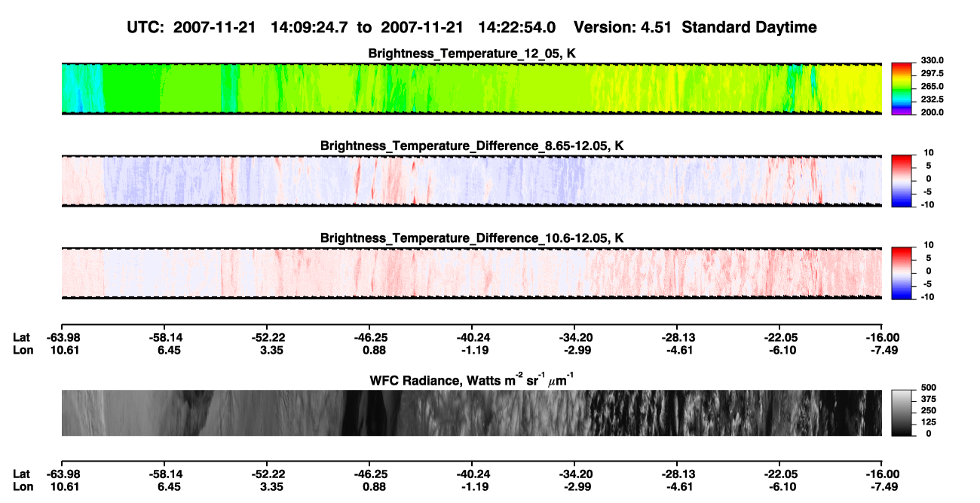
Task: Click the 125 label on WFC colorbar
Action: click(928, 422)
